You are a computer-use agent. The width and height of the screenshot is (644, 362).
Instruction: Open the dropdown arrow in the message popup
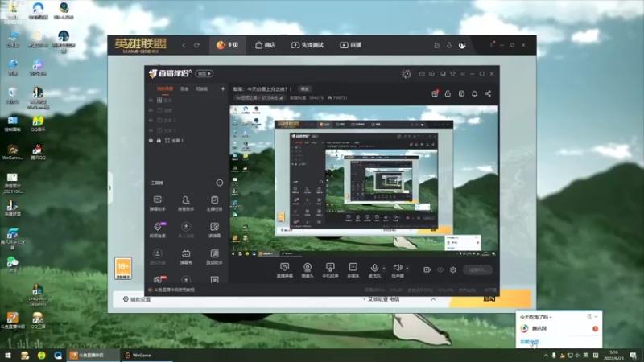(x=596, y=316)
